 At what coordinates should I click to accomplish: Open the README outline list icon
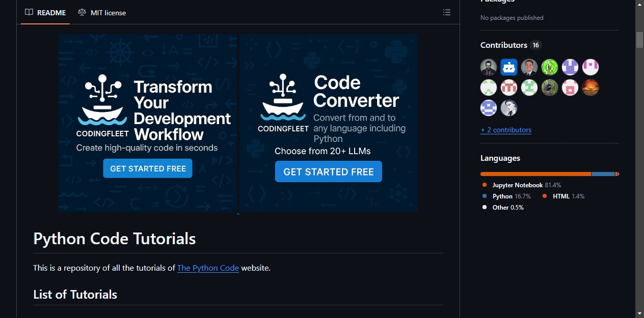[447, 12]
